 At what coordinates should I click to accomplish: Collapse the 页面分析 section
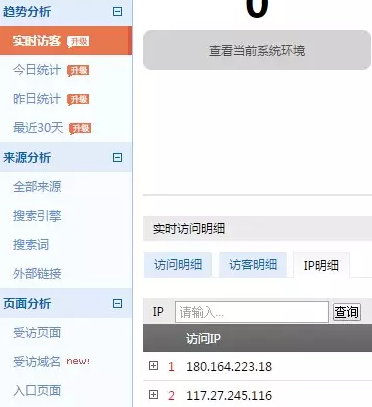pos(117,303)
